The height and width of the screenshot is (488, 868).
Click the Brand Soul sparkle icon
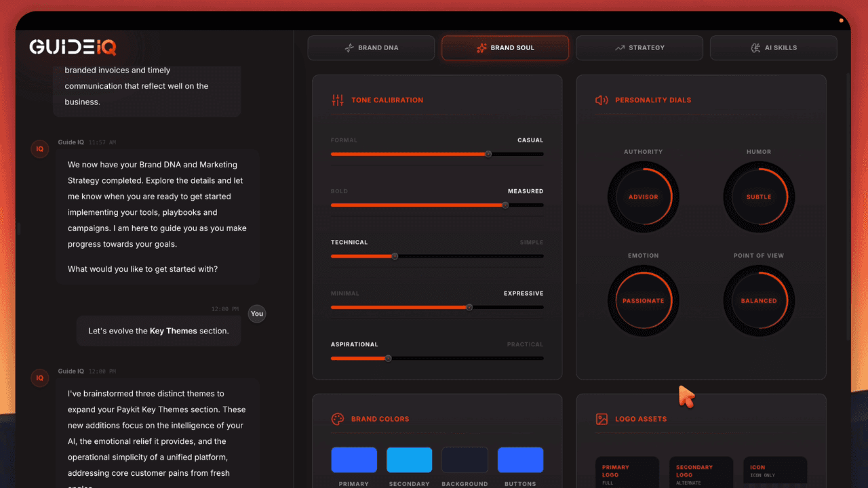(481, 48)
